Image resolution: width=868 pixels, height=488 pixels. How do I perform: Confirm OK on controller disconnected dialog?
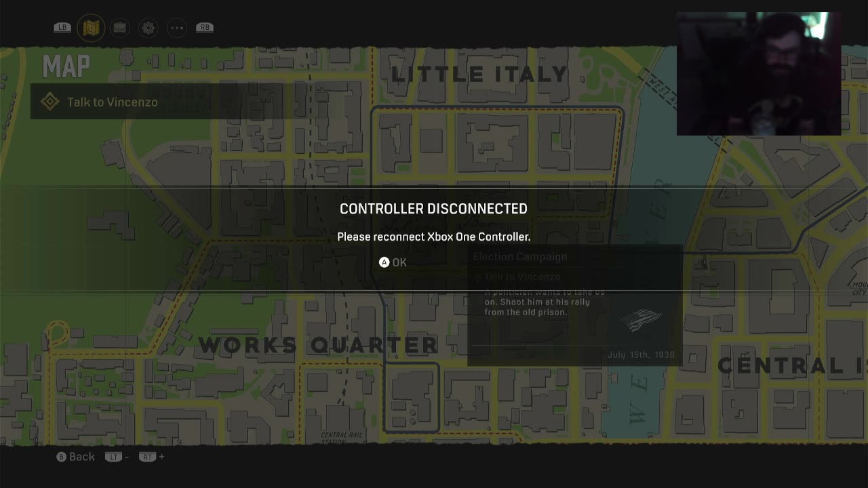(x=393, y=262)
